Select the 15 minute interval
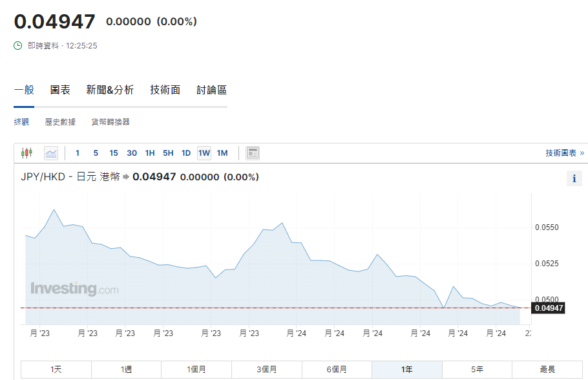Screen dimensions: 588x380 pyautogui.click(x=114, y=153)
